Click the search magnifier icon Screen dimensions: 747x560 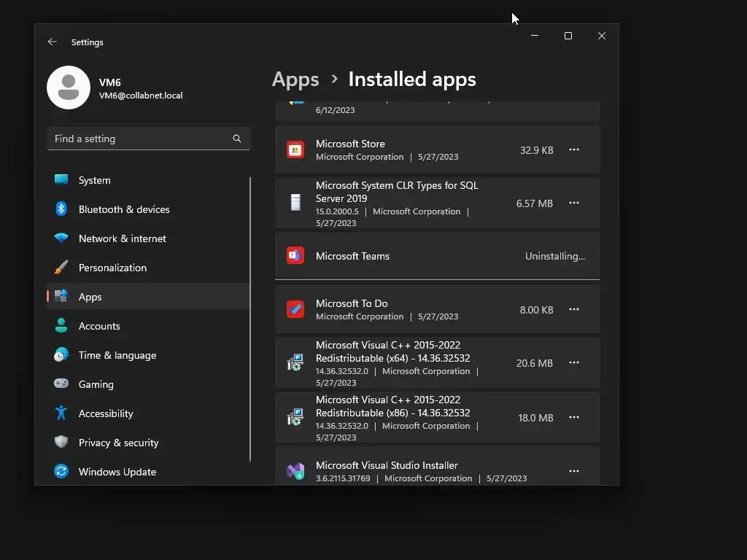coord(237,139)
